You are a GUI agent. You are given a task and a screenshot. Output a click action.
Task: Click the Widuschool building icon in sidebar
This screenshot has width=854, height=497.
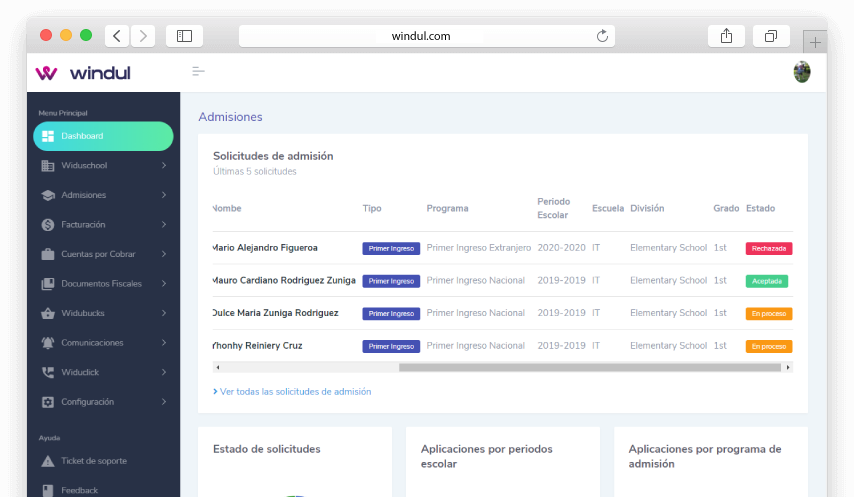pyautogui.click(x=48, y=166)
